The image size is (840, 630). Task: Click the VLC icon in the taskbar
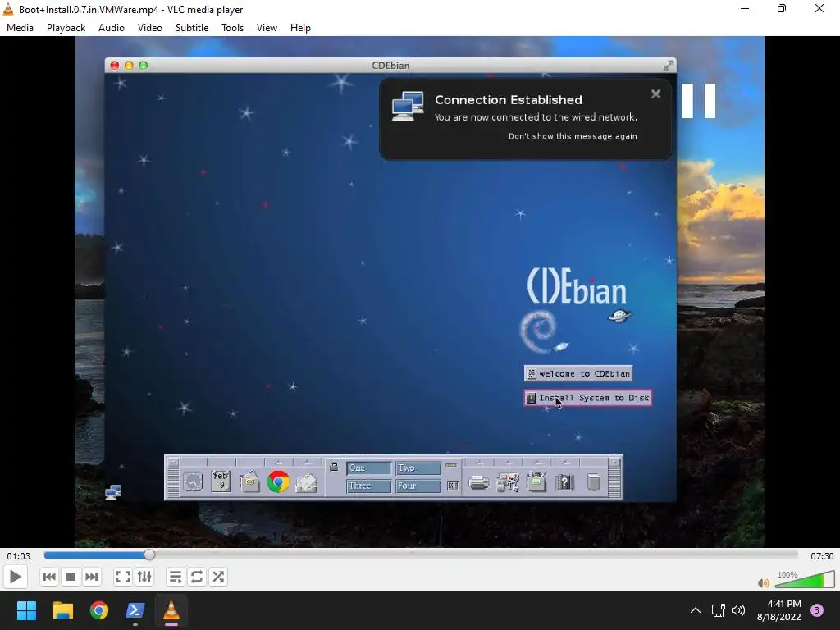click(x=171, y=610)
